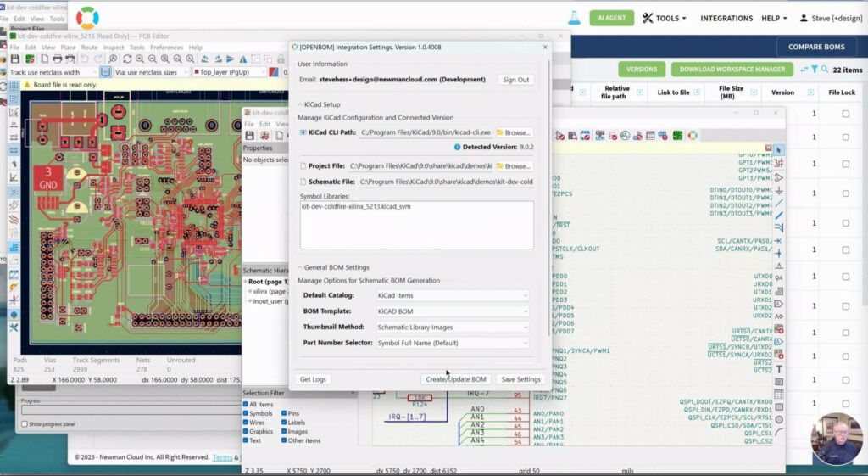Click the Zoom Out icon in PCB Editor
The width and height of the screenshot is (868, 476).
153,59
